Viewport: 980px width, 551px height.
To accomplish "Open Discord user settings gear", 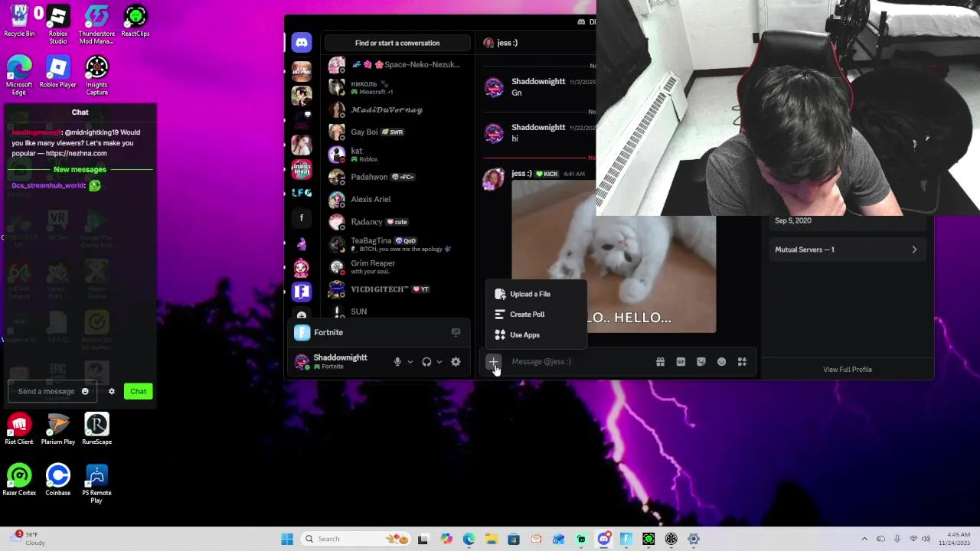I will 456,362.
